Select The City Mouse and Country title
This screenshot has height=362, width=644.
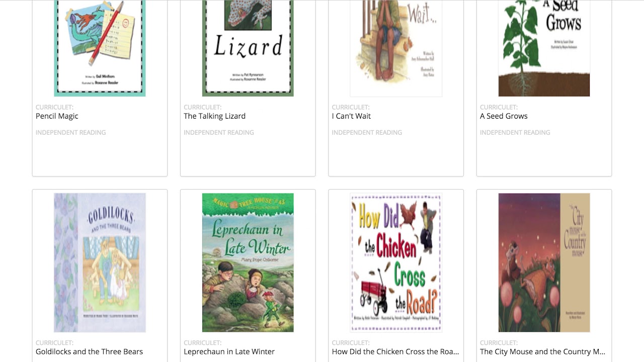click(542, 352)
